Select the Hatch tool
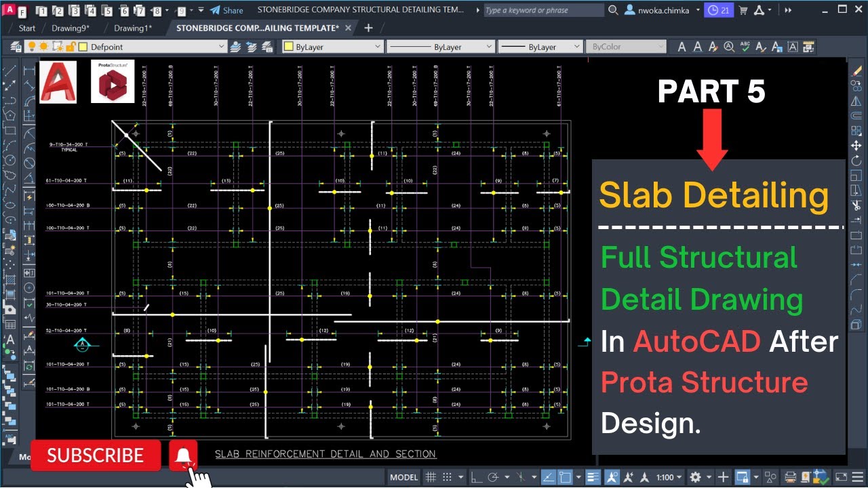The image size is (868, 488). point(10,281)
